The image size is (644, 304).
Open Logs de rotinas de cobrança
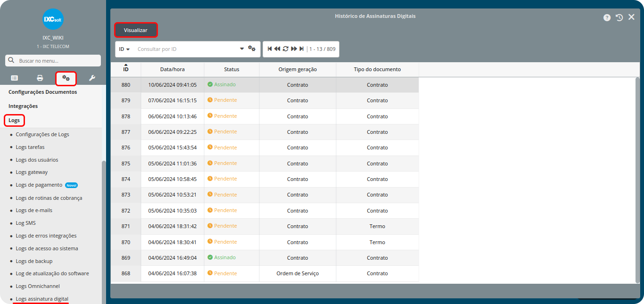coord(49,198)
